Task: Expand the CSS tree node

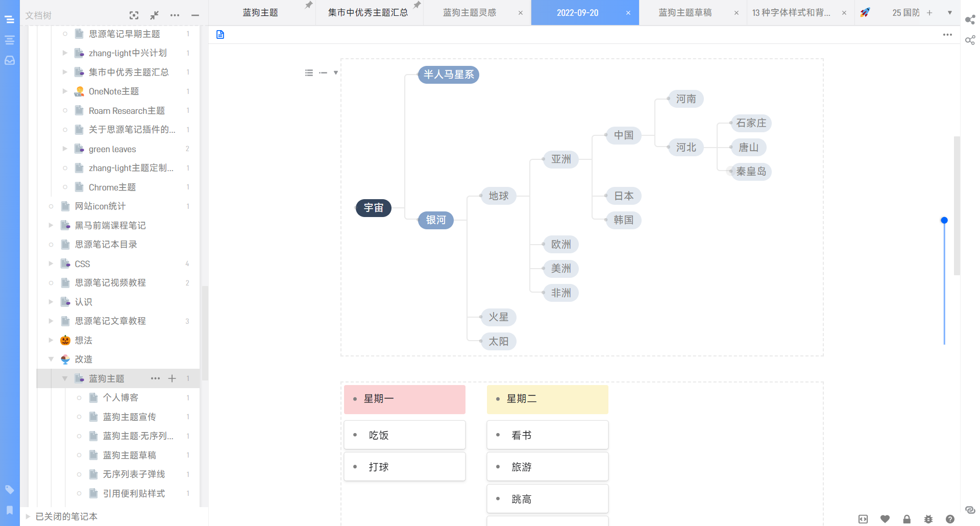Action: tap(51, 264)
